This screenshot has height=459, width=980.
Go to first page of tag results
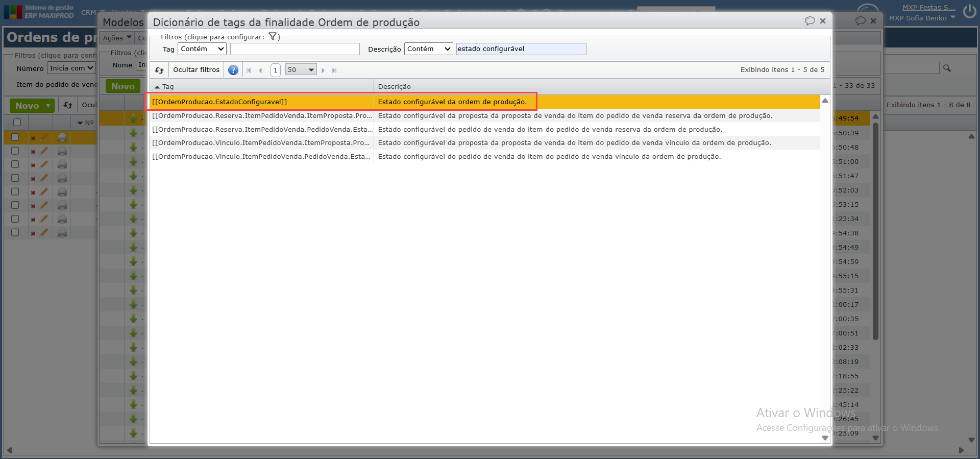point(249,70)
